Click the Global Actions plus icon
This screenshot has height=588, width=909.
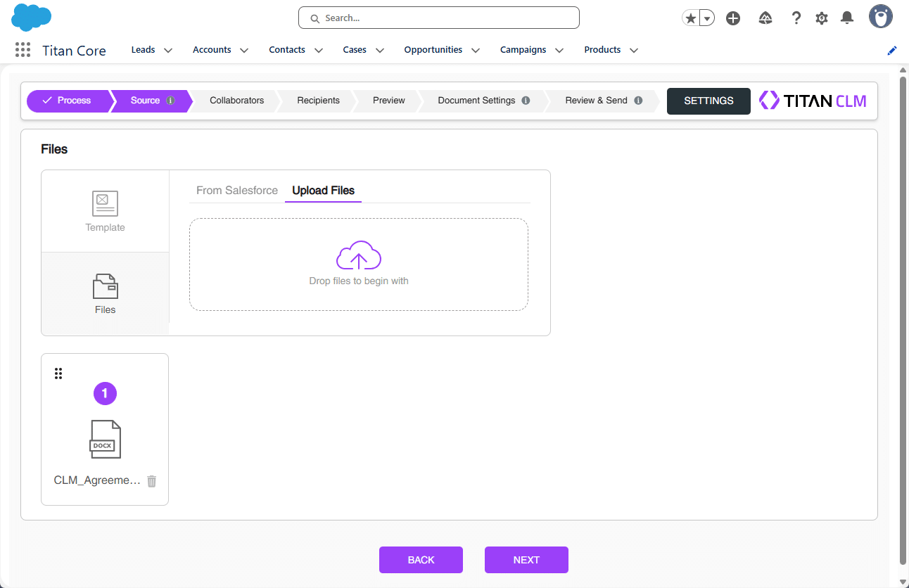tap(733, 18)
